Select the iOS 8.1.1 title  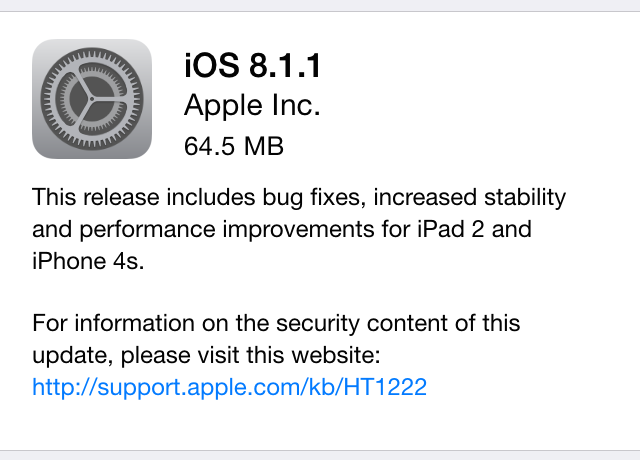coord(252,65)
